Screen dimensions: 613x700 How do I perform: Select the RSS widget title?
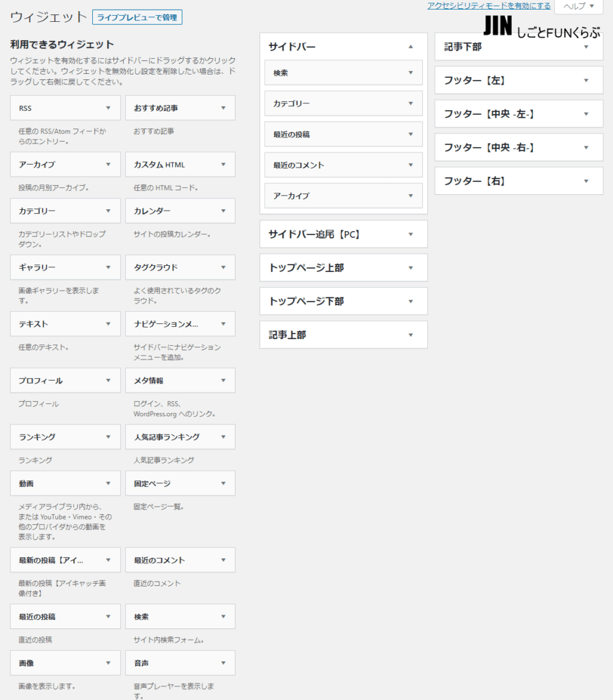pyautogui.click(x=25, y=108)
